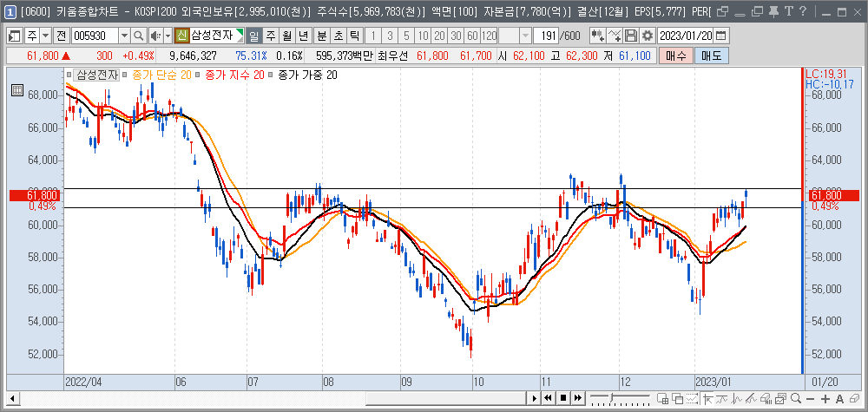
Task: Select the 1 interval button
Action: click(x=373, y=36)
